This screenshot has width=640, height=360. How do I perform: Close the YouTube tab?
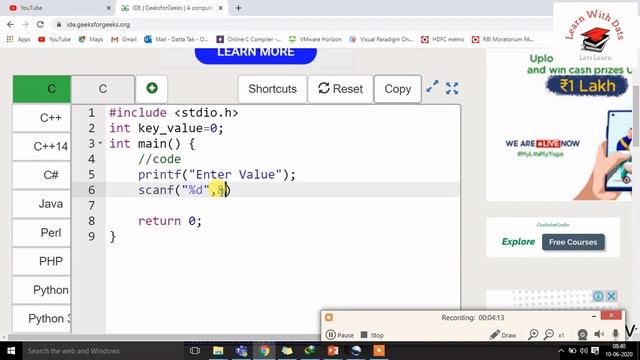[108, 8]
